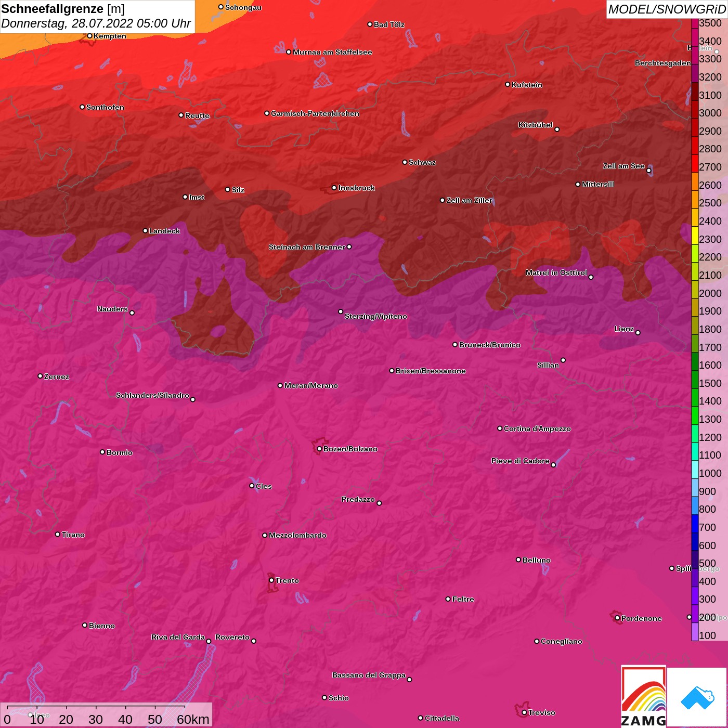Click the Schongau city marker

click(x=220, y=7)
